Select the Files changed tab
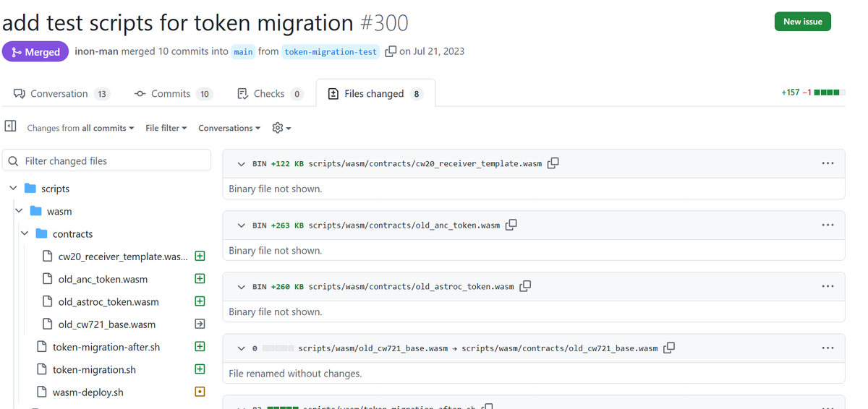Screen dimensions: 868x409 tap(375, 93)
